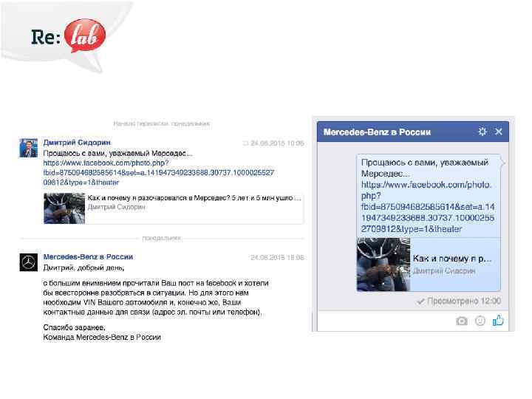
Task: Click the Mercedes-Benz star logo avatar
Action: point(29,262)
